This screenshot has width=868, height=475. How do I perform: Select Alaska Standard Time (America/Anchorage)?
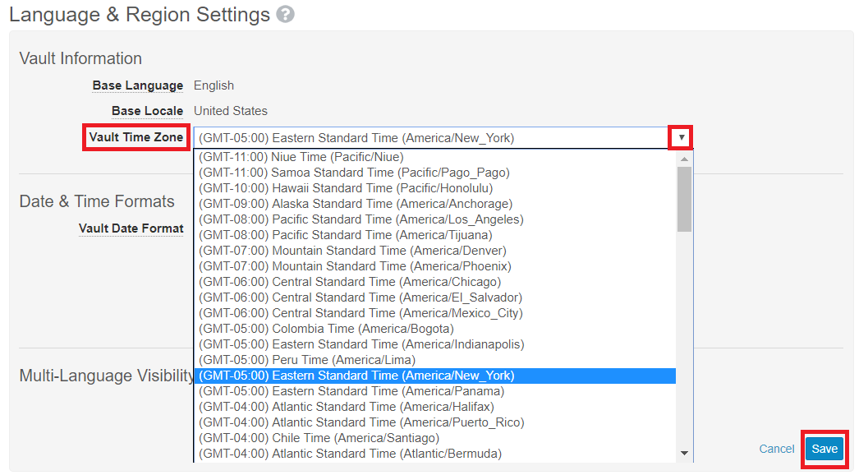pyautogui.click(x=356, y=204)
